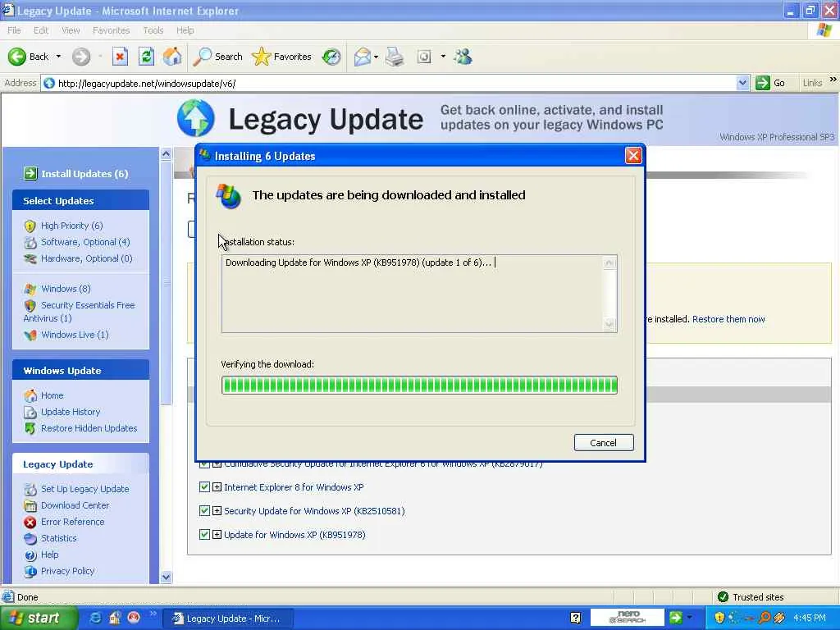This screenshot has height=630, width=840.
Task: Open the Back button history dropdown
Action: tap(59, 57)
